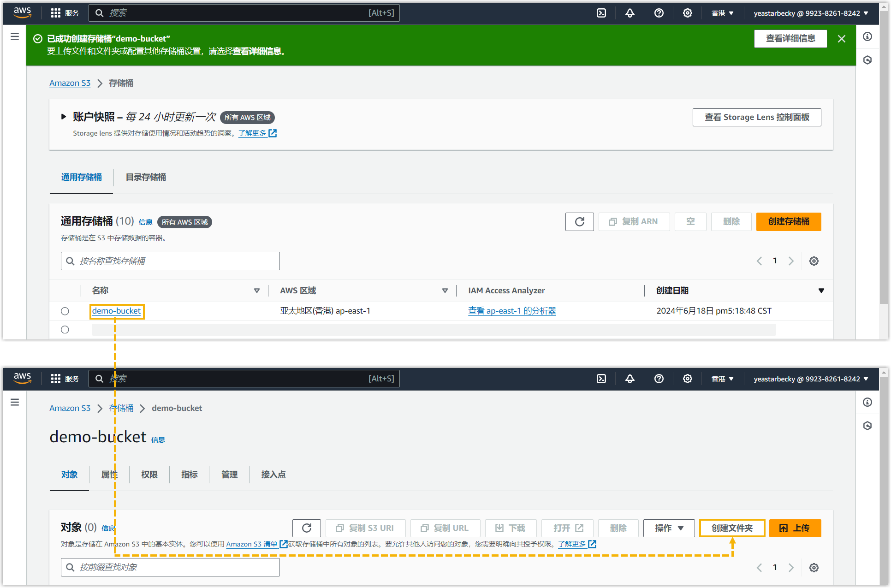This screenshot has height=588, width=891.
Task: Open the demo-bucket link in table
Action: (x=116, y=311)
